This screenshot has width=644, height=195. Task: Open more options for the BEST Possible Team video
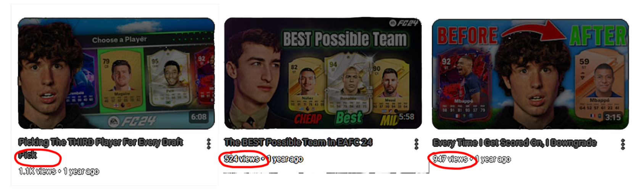click(416, 144)
